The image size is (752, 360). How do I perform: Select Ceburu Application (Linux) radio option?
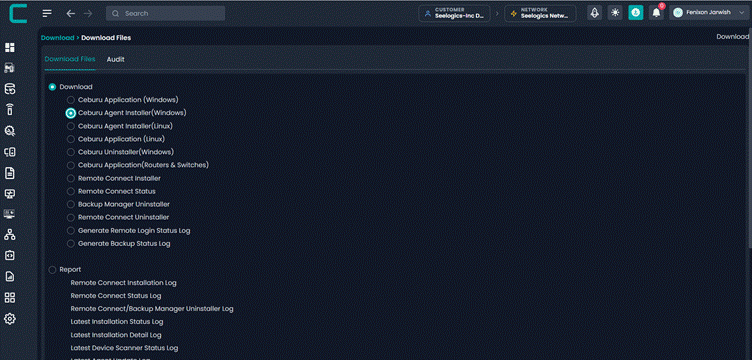coord(70,139)
